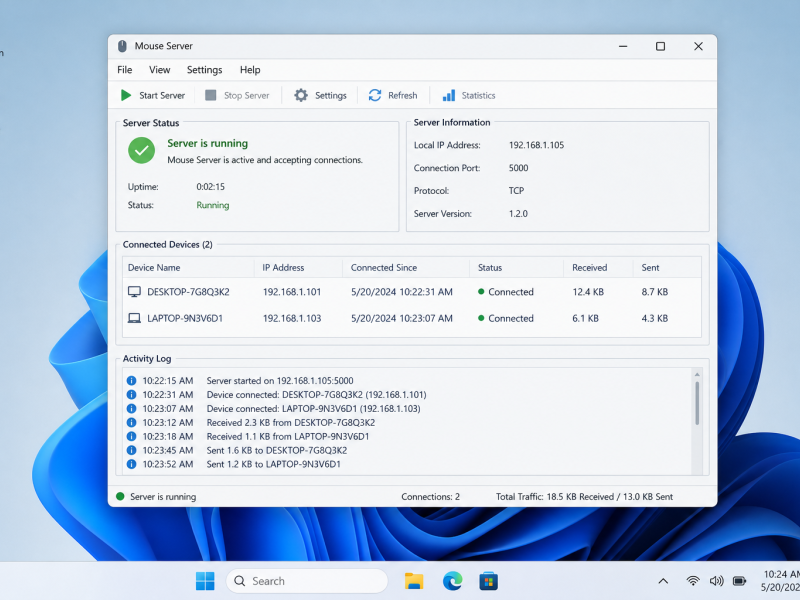
Task: Open the Settings menu in menu bar
Action: (205, 70)
